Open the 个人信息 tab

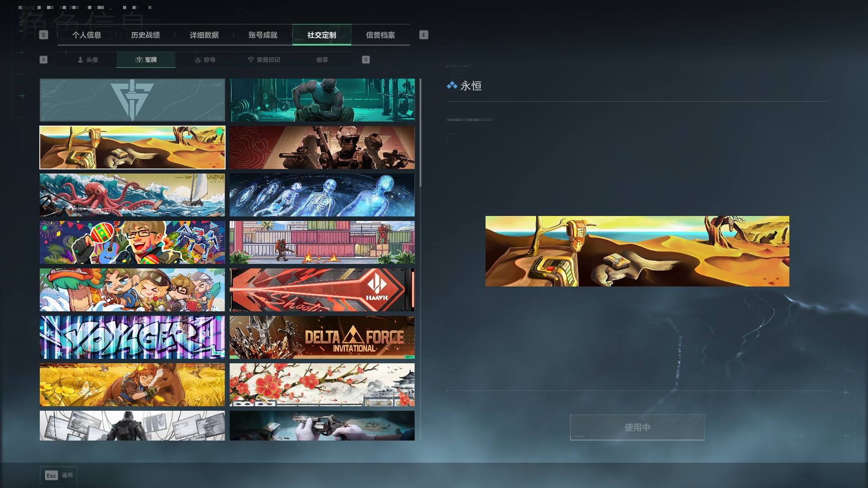(x=87, y=35)
